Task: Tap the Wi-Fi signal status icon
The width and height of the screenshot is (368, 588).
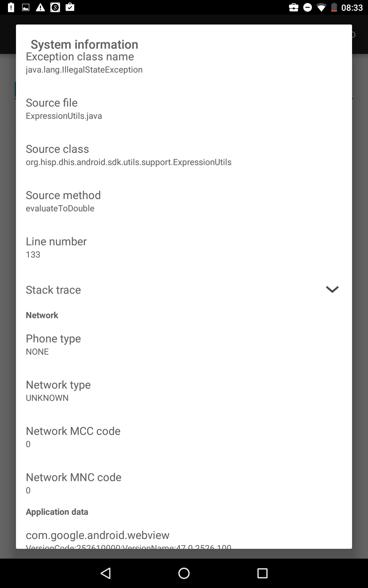Action: [321, 7]
